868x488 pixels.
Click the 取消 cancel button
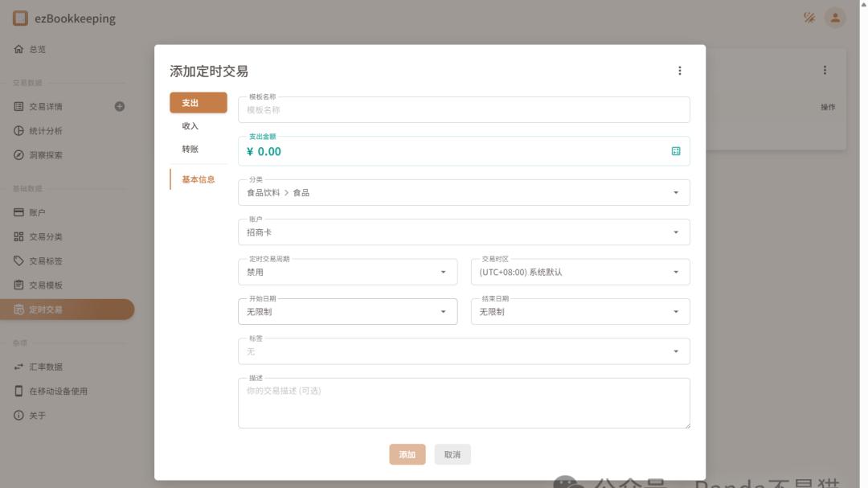(x=452, y=454)
